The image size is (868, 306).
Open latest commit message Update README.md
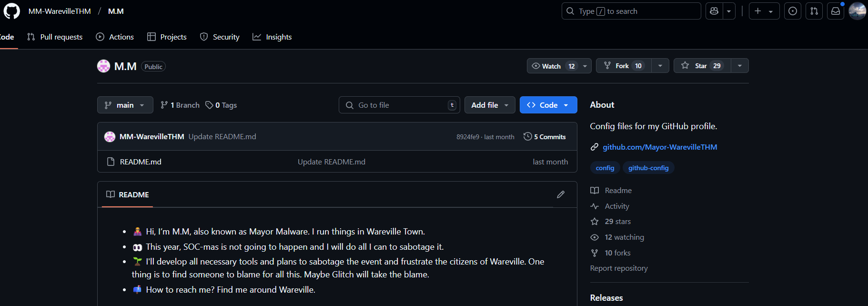pos(222,136)
